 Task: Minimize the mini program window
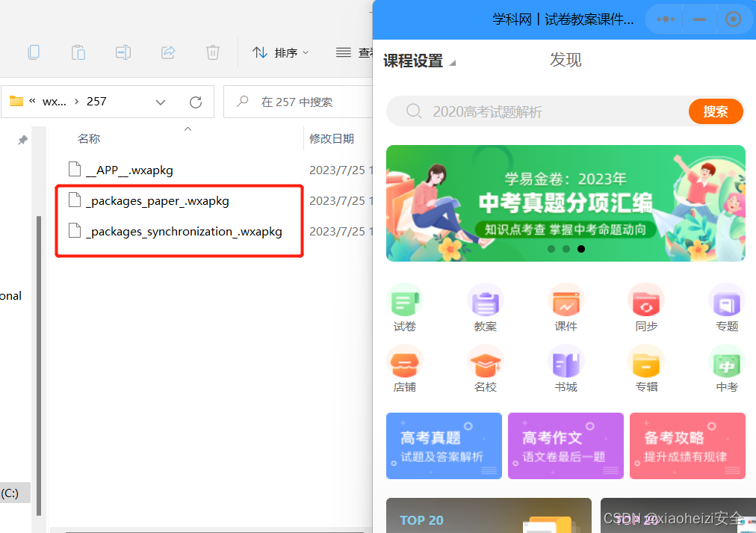[x=699, y=19]
